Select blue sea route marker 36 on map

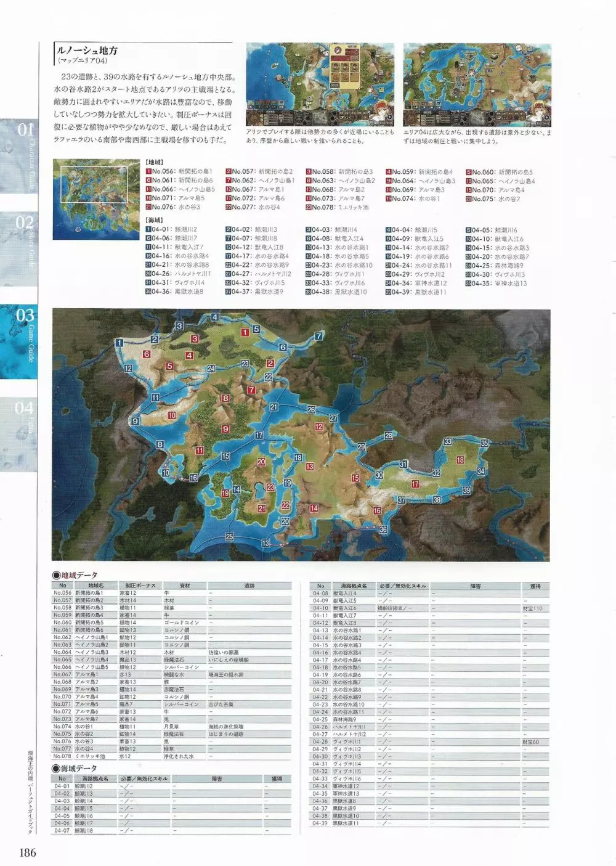point(383,529)
